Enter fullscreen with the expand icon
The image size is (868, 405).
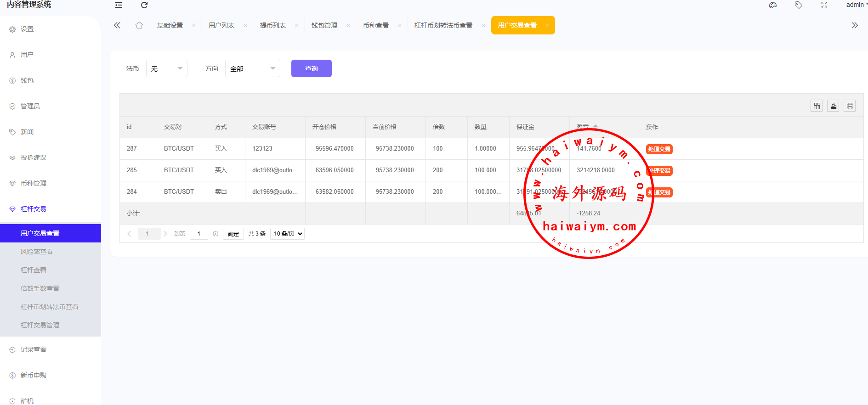pyautogui.click(x=824, y=5)
